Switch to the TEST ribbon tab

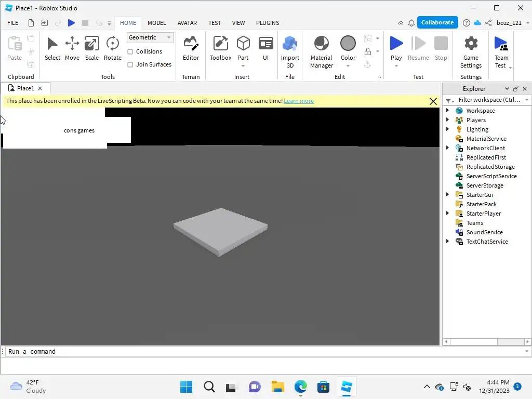[215, 23]
